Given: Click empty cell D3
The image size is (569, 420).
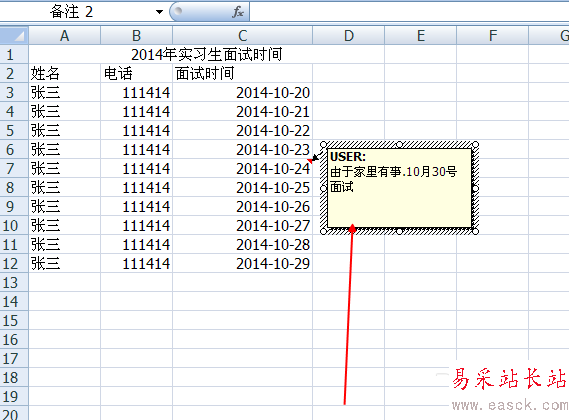Looking at the screenshot, I should coord(348,93).
